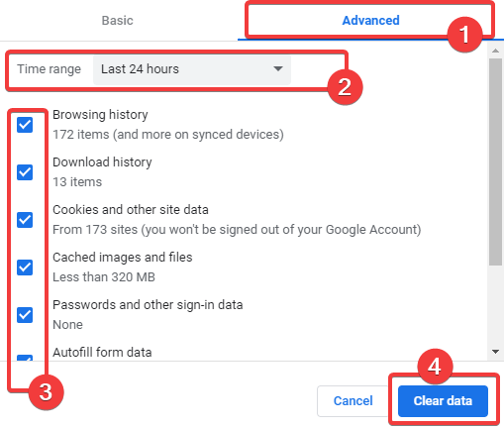
Task: Uncheck Passwords and other sign-in data
Action: 25,315
